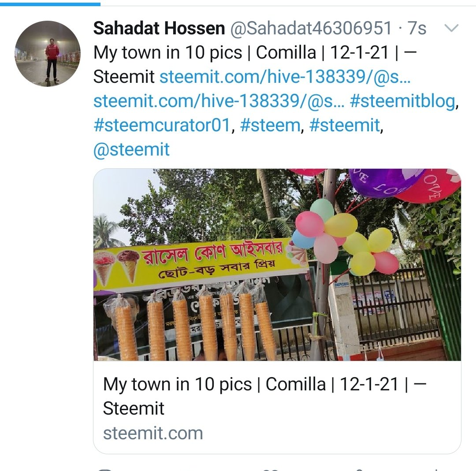Open the tweet's 7s timestamp
The height and width of the screenshot is (471, 476).
click(x=417, y=28)
